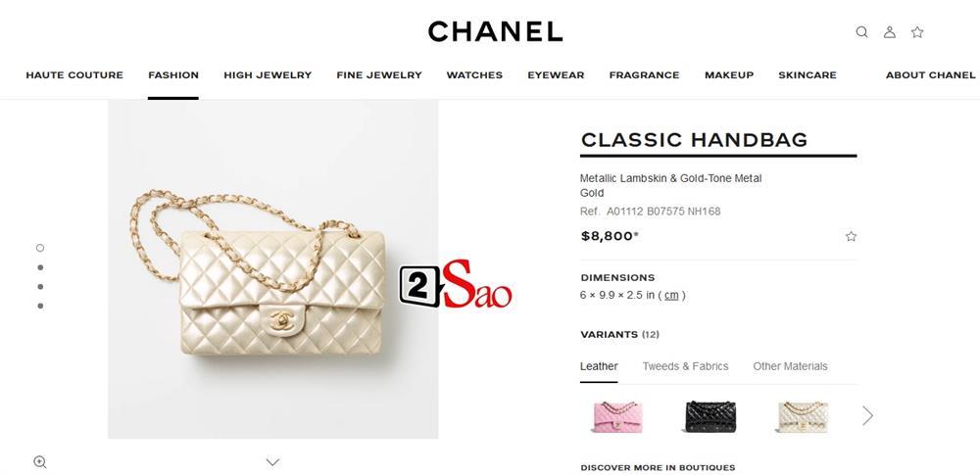Select the fourth image indicator dot
Viewport: 980px width, 475px height.
[40, 306]
